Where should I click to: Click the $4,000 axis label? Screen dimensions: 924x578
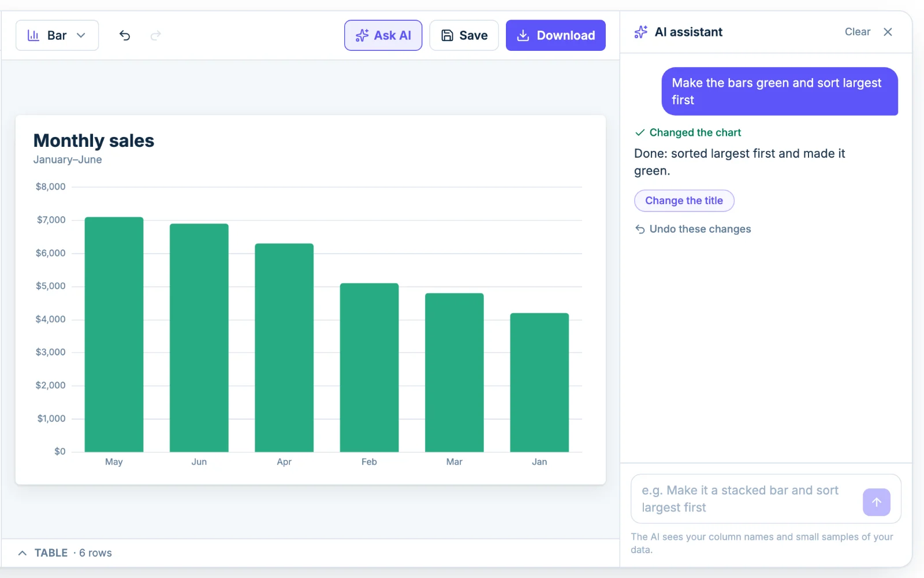click(51, 319)
